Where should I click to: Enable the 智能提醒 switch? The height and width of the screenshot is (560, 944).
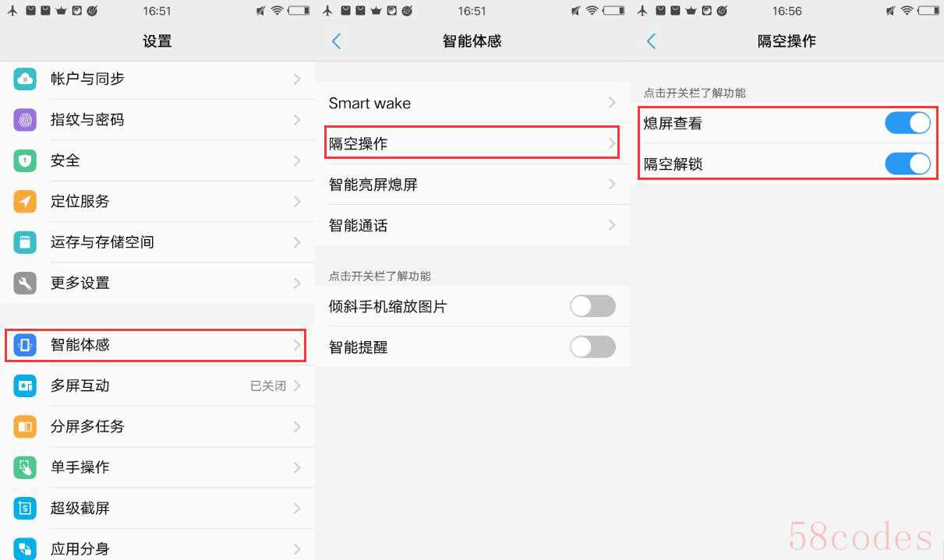pos(592,347)
